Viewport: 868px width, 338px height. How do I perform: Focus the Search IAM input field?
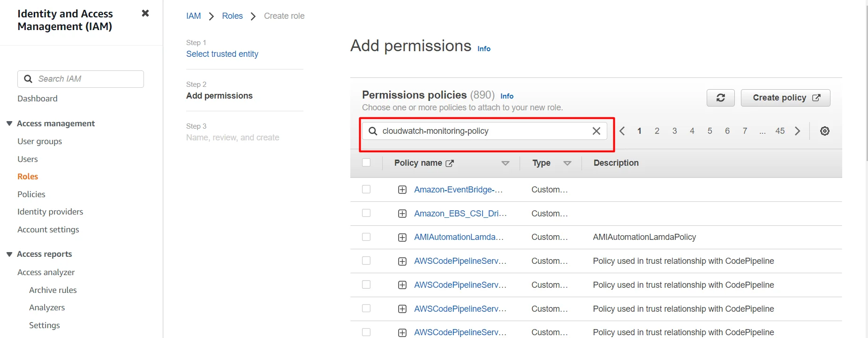click(81, 79)
